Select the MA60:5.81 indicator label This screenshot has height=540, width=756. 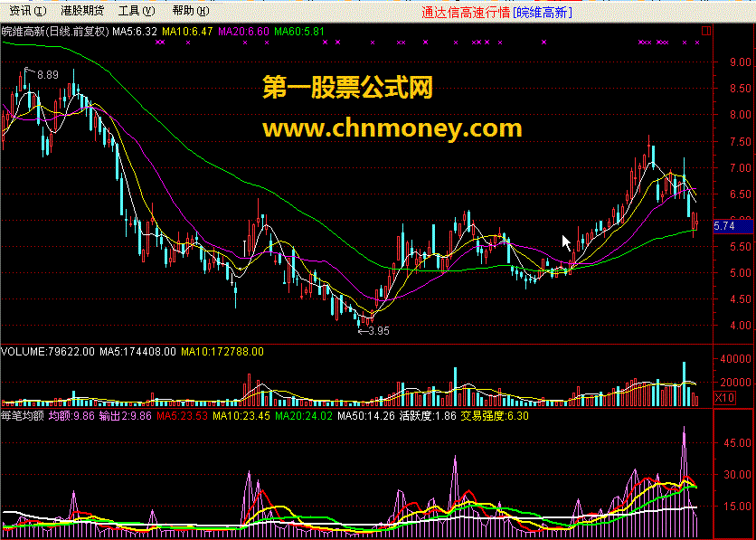[299, 32]
